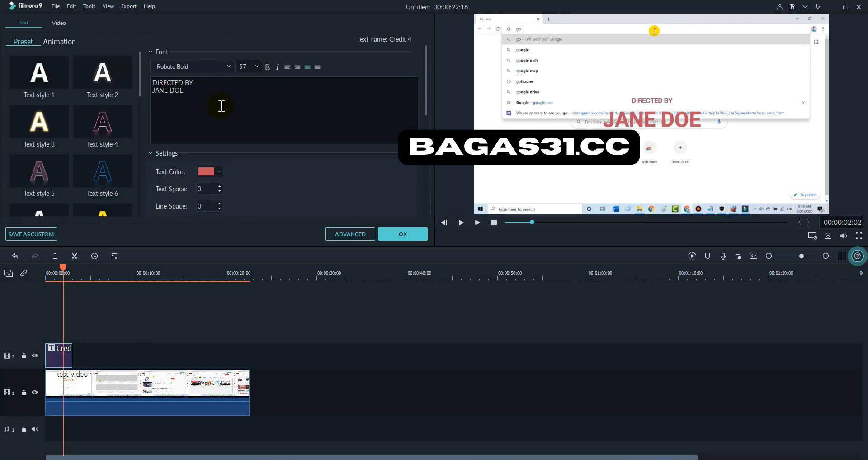This screenshot has height=460, width=868.
Task: Click the save project icon
Action: [793, 7]
